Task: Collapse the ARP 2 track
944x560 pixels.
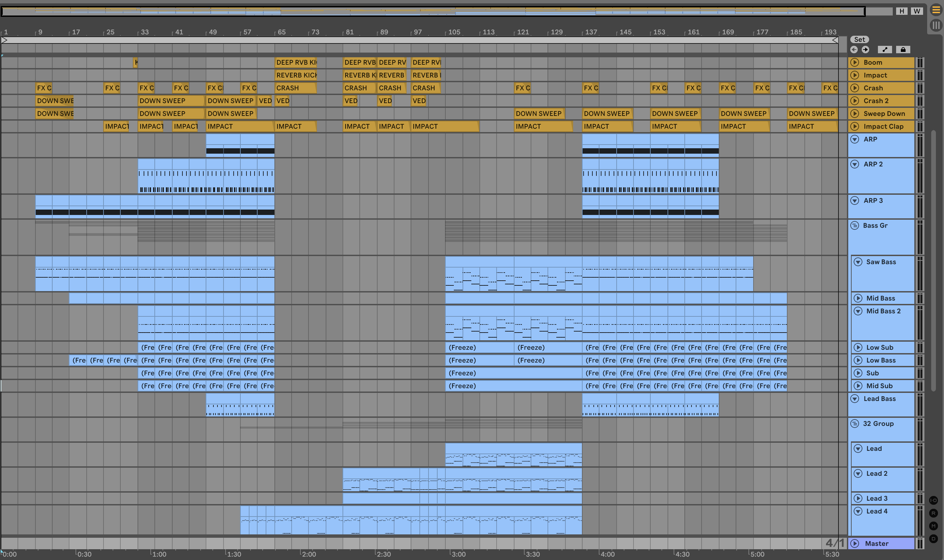Action: [x=855, y=164]
